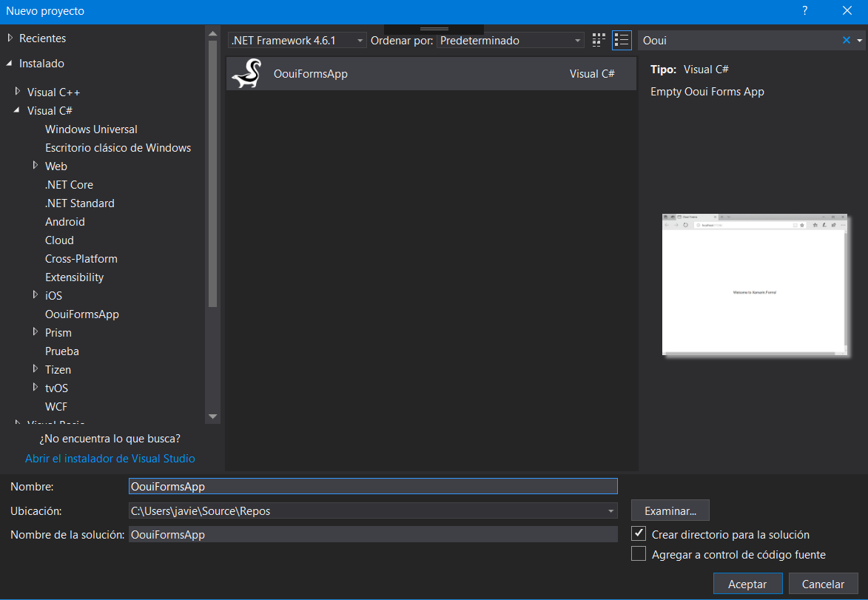Select the Cloud category
The width and height of the screenshot is (868, 600).
pyautogui.click(x=59, y=240)
